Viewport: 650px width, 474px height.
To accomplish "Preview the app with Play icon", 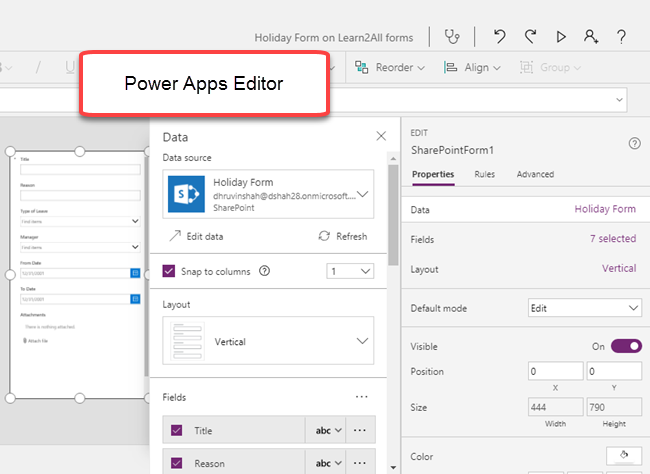I will [561, 37].
